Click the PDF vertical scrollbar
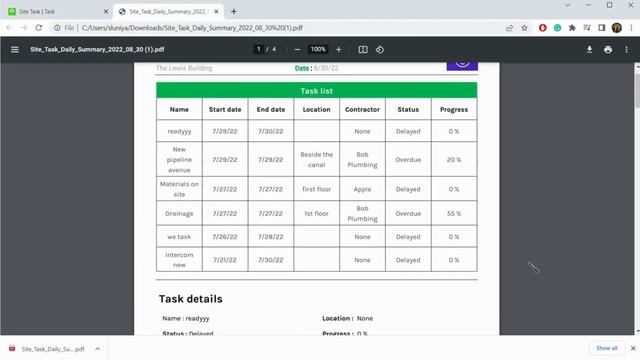The image size is (640, 360). [637, 91]
